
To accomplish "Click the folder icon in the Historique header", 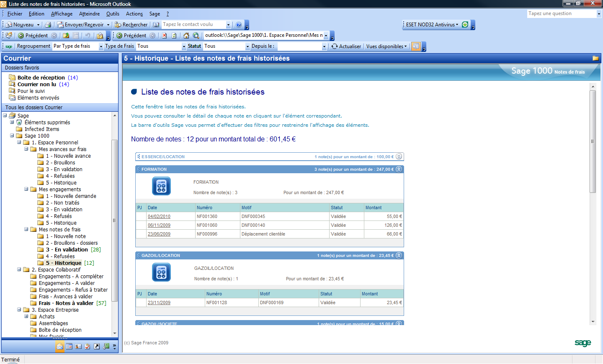I will [x=595, y=58].
